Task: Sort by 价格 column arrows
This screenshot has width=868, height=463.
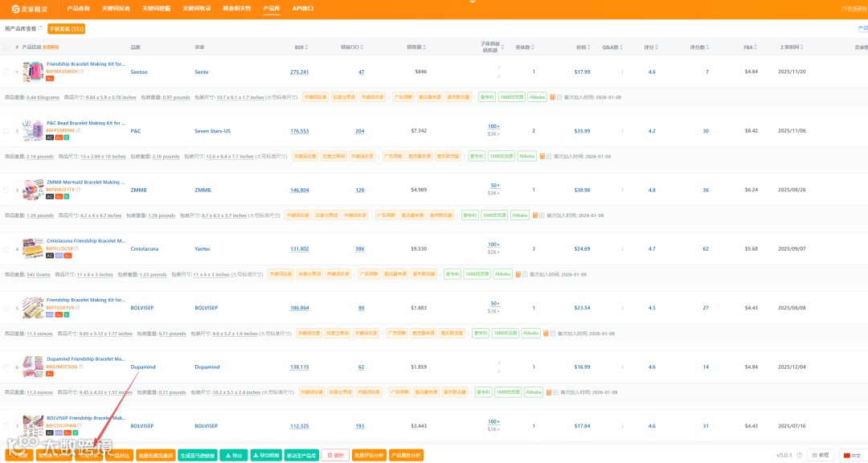Action: click(589, 47)
